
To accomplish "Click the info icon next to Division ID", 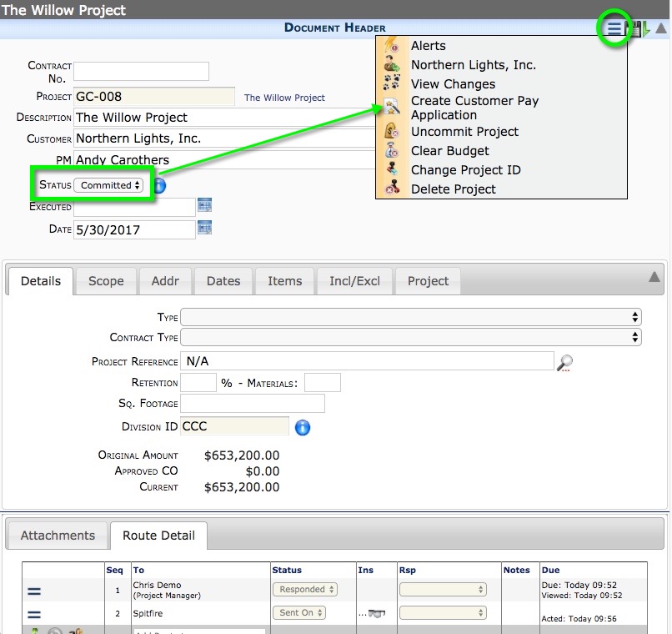I will [303, 427].
